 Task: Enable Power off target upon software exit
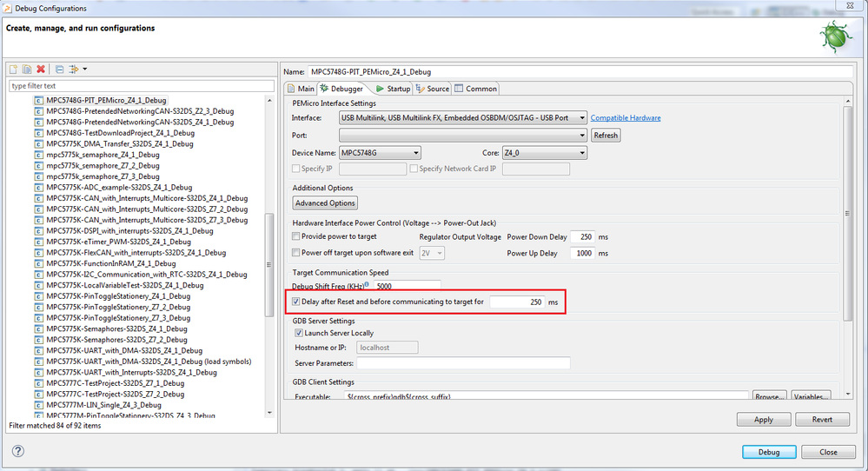coord(296,252)
